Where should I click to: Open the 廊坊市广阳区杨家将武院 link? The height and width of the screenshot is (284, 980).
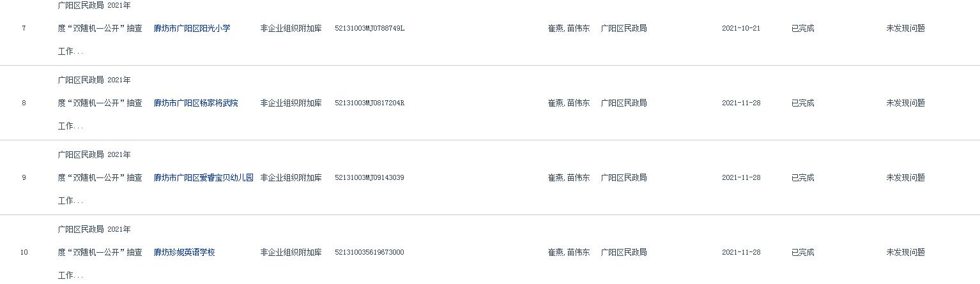coord(195,103)
